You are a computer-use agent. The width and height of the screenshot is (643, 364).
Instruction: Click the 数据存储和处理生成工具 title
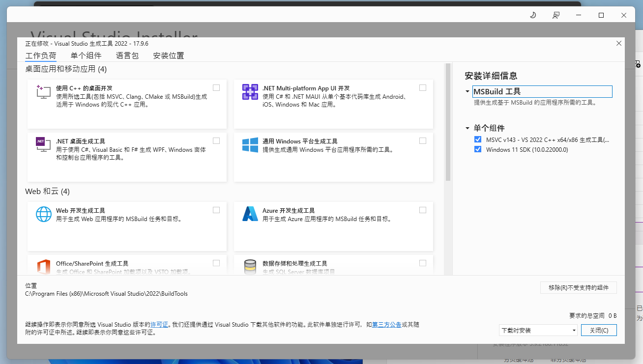pos(295,263)
